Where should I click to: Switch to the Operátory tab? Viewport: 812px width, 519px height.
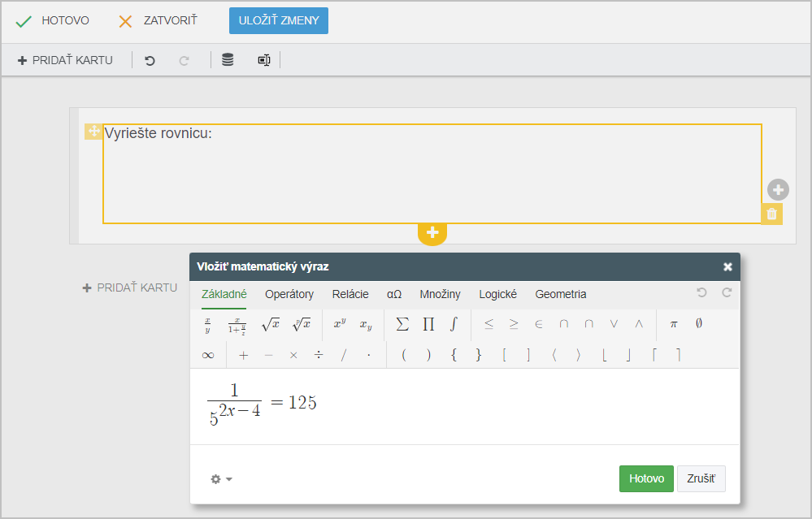(289, 294)
